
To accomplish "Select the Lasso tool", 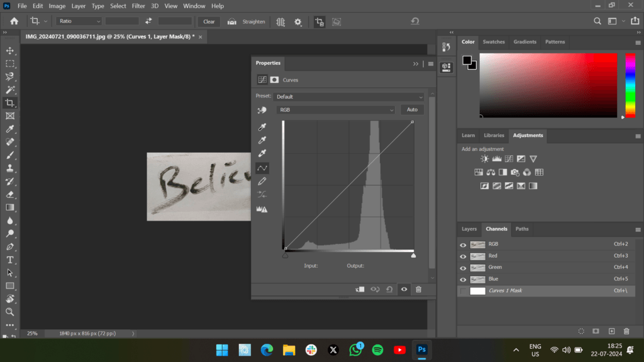I will coord(10,77).
